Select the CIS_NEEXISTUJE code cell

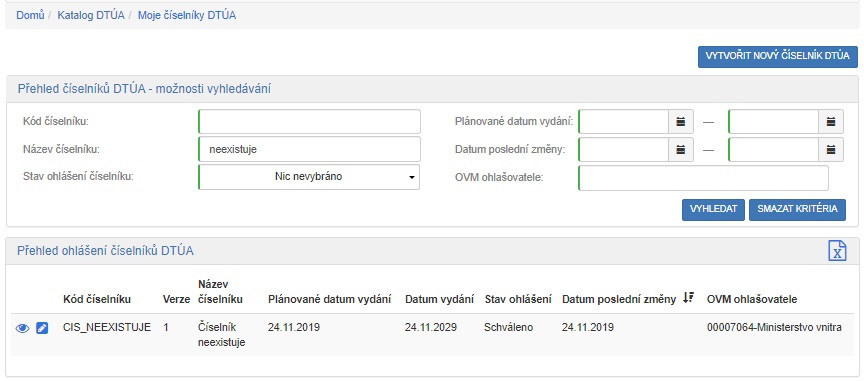[107, 328]
